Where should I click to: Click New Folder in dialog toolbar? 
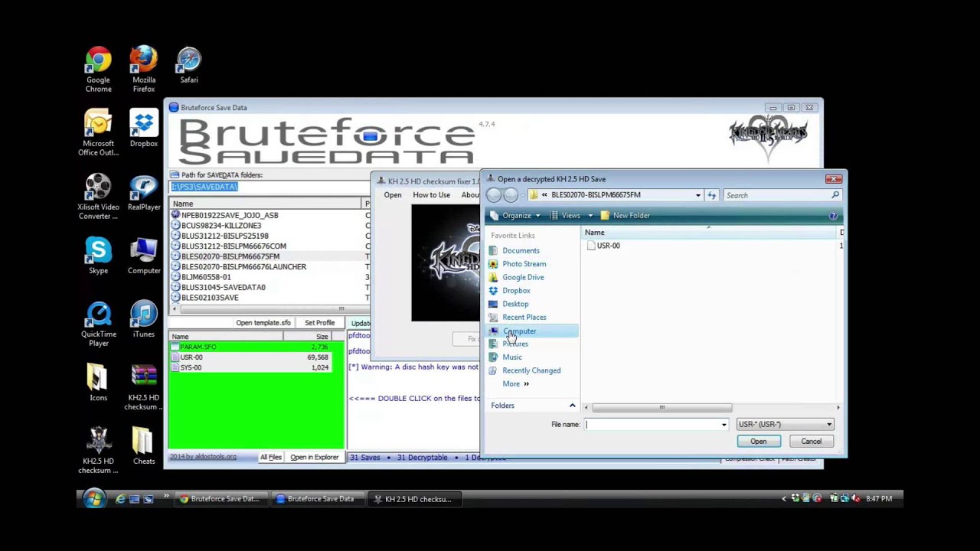tap(625, 216)
